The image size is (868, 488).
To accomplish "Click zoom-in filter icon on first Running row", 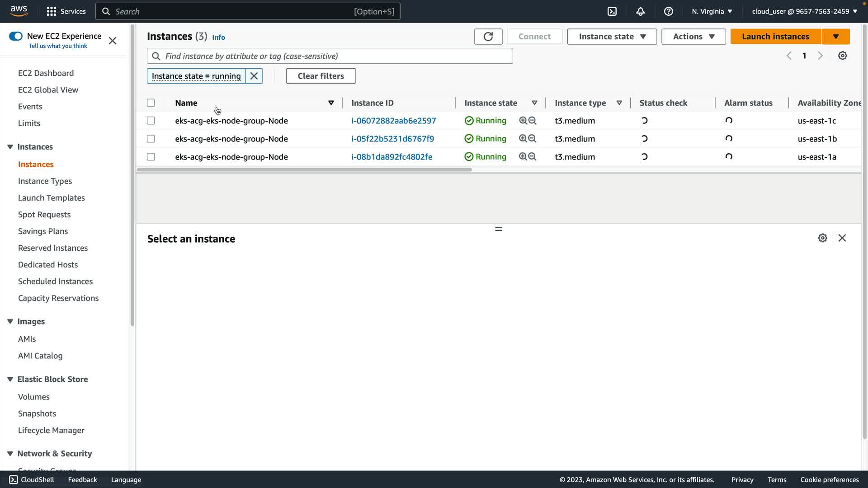I will point(523,121).
